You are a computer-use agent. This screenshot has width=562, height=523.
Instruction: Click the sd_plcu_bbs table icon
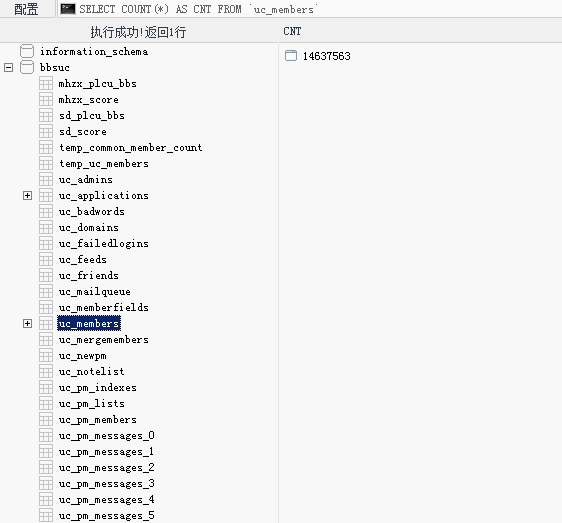[46, 115]
